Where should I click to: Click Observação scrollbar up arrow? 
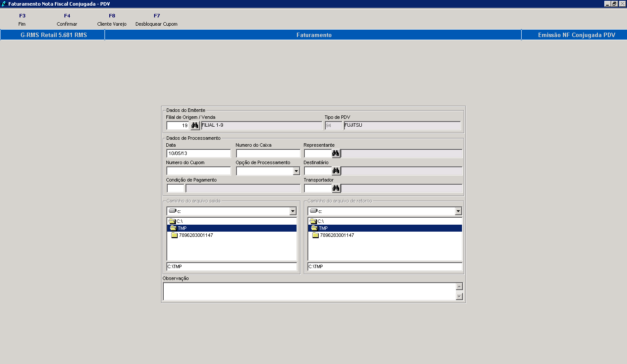[x=459, y=286]
